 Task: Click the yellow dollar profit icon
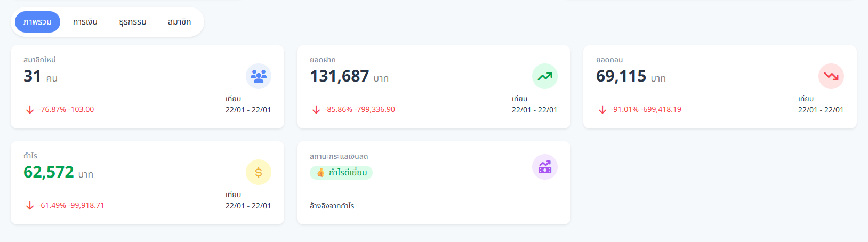(x=259, y=172)
